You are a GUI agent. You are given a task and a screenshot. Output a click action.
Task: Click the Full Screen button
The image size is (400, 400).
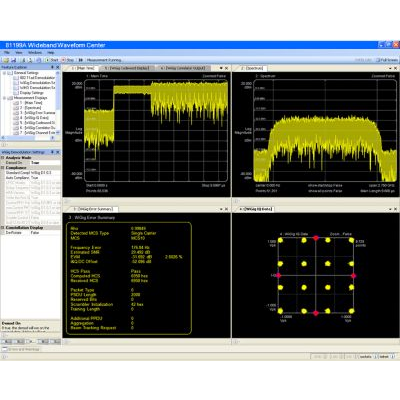(387, 60)
